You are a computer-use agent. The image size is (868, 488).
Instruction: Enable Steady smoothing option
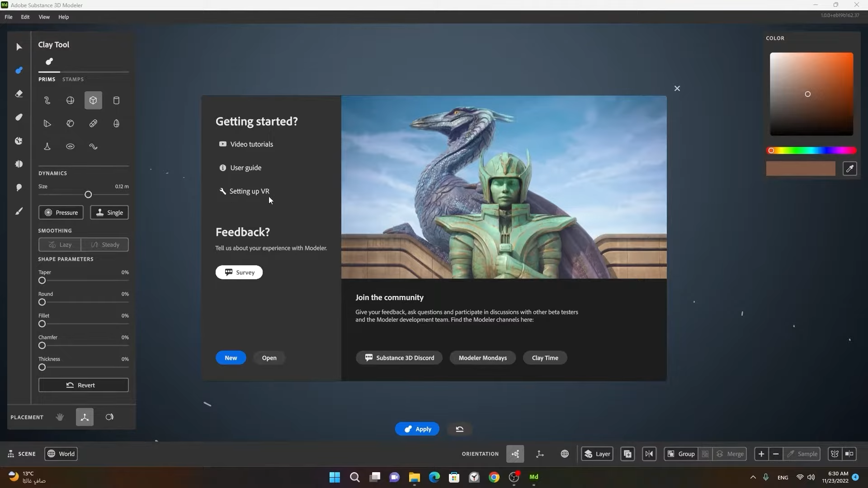(105, 244)
